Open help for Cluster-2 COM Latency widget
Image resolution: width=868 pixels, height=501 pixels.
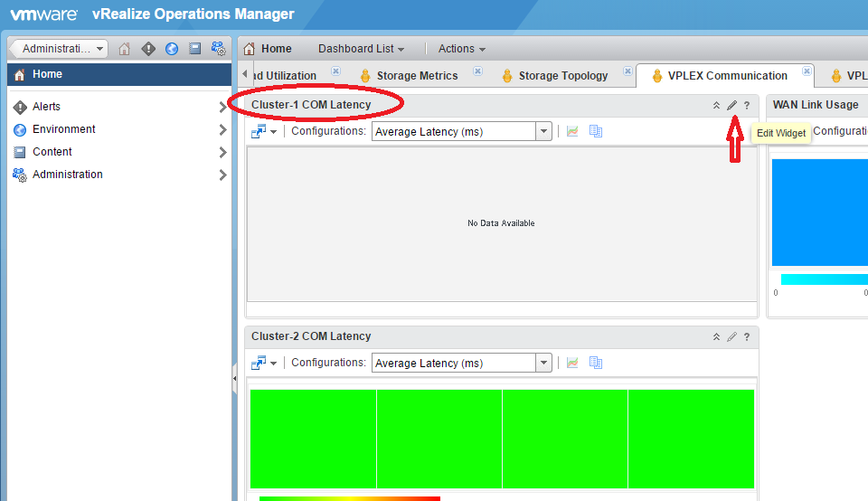click(x=747, y=336)
